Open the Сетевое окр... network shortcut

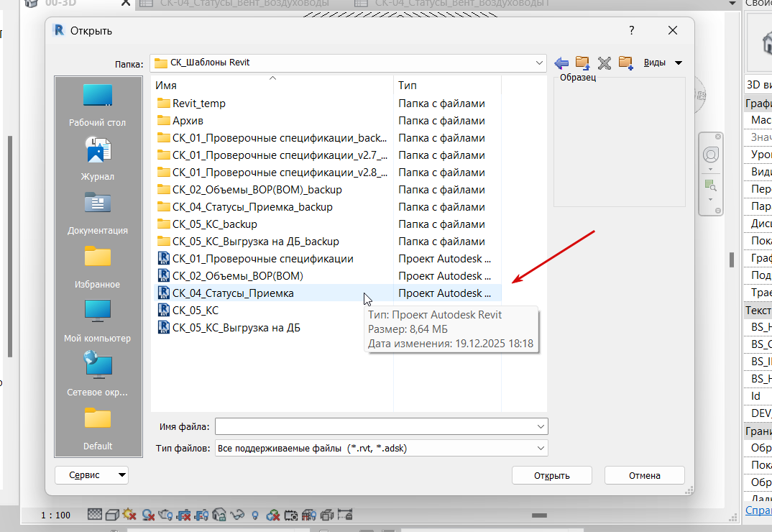[98, 375]
